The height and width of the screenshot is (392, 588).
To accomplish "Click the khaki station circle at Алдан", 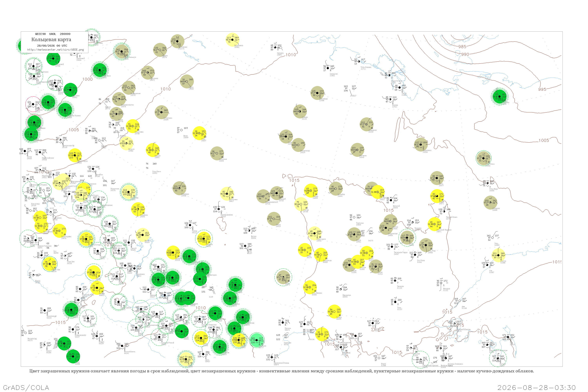I will point(349,265).
